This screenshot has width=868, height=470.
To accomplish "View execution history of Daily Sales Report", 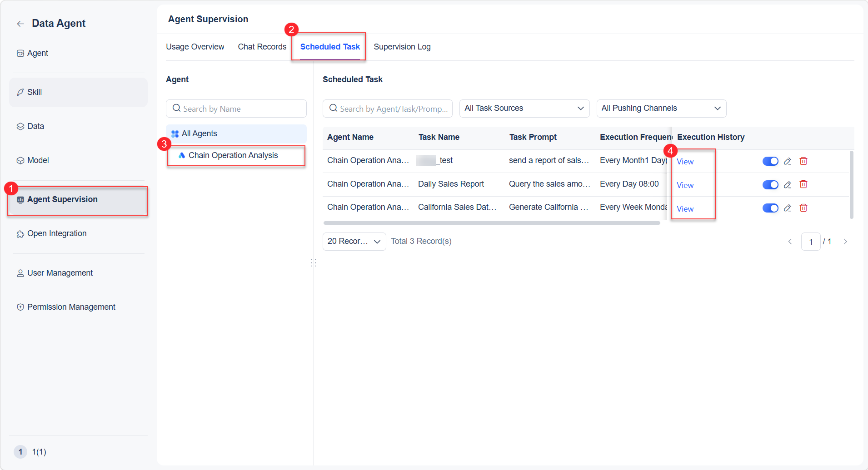I will [685, 185].
